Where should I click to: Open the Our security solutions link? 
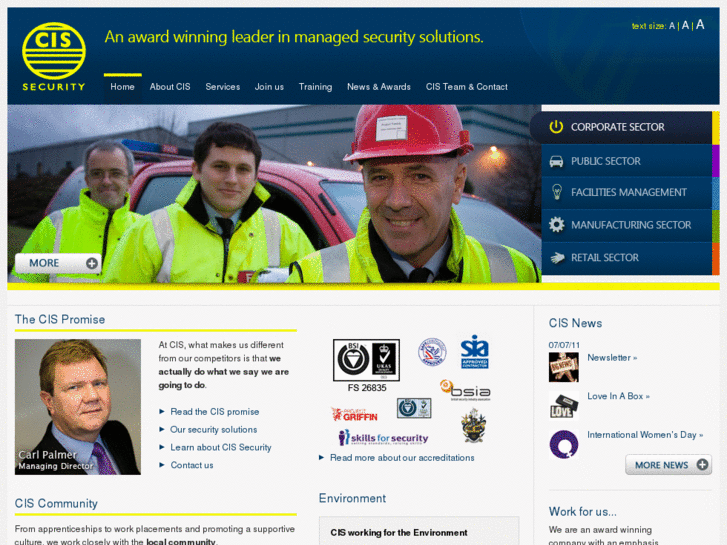[x=214, y=430]
